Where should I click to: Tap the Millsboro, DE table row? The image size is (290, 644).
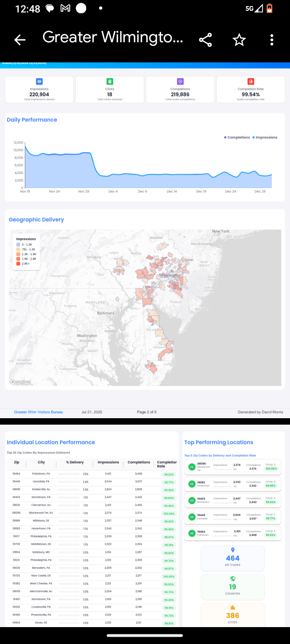tap(92, 521)
